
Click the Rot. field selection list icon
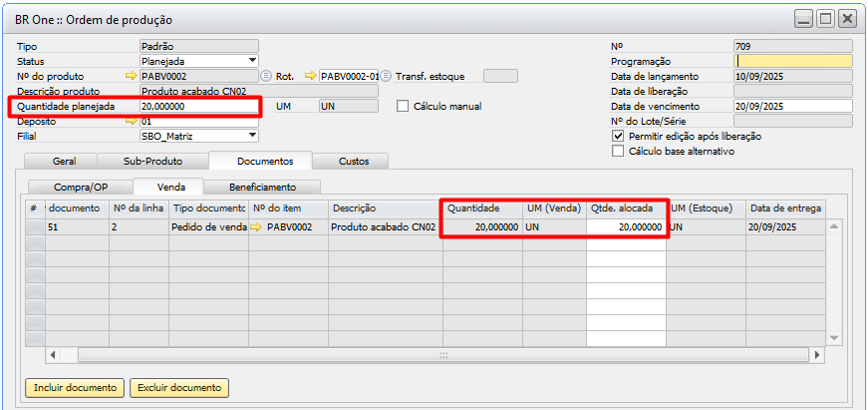coord(386,76)
